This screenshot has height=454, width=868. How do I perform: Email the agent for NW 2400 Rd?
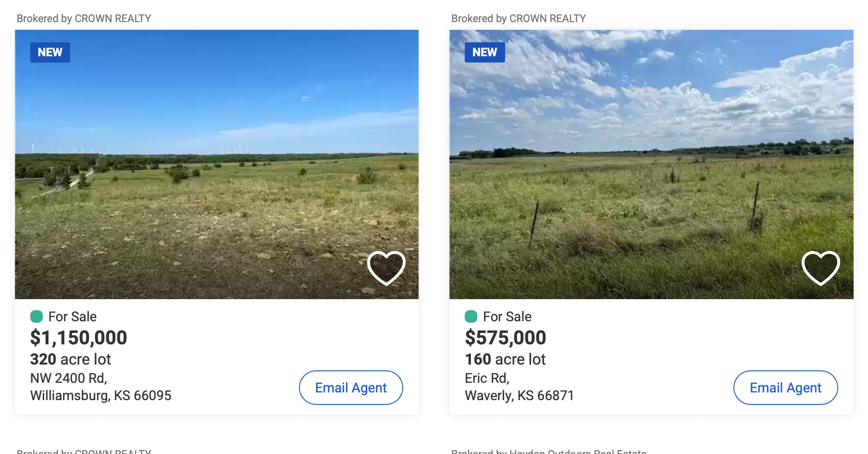click(x=351, y=388)
